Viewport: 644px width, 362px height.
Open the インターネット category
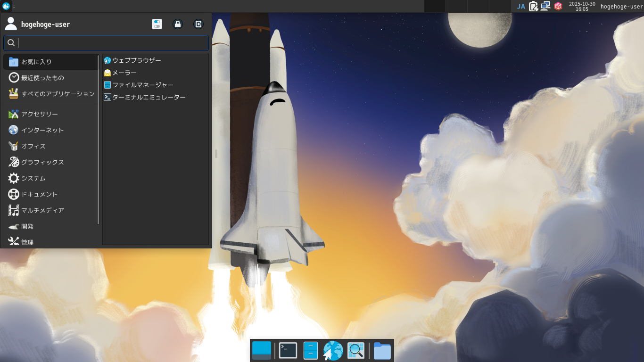point(50,130)
